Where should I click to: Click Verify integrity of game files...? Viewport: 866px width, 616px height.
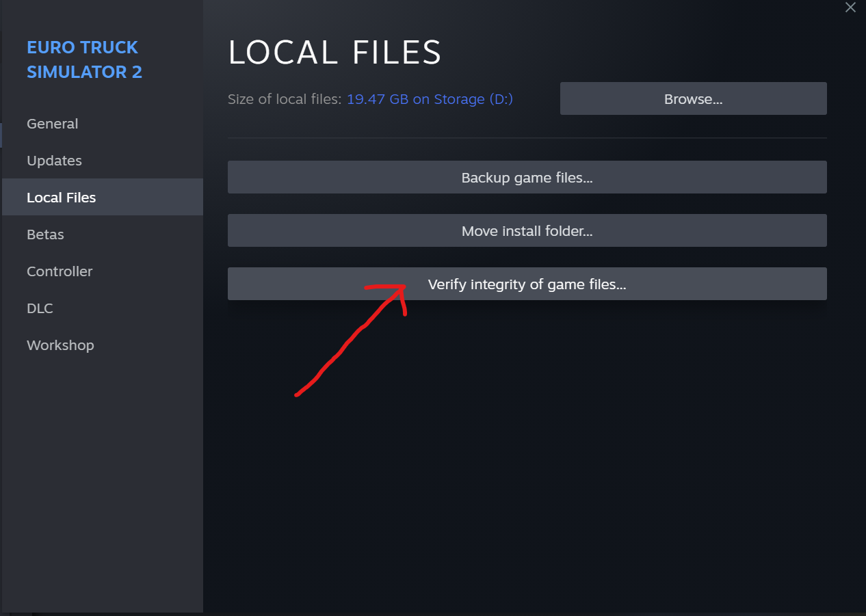point(527,284)
